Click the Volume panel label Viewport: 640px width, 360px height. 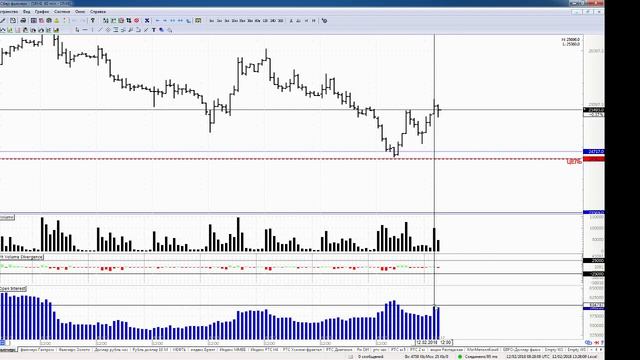[7, 218]
